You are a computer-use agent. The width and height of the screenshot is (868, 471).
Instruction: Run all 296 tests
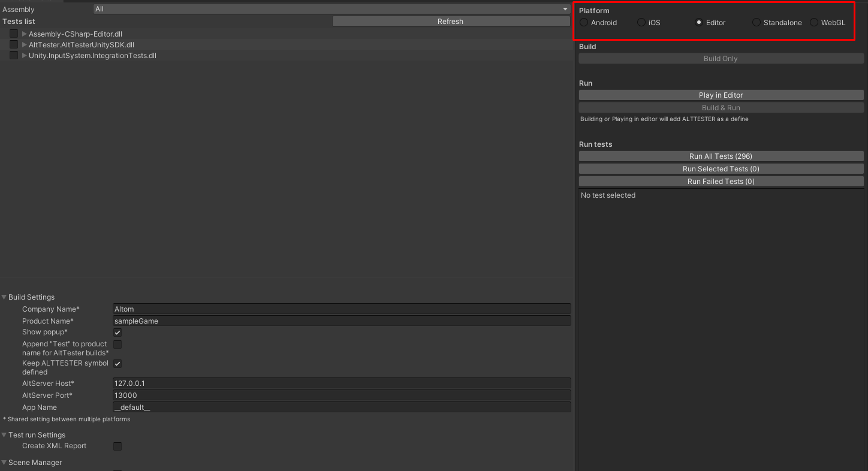point(721,156)
